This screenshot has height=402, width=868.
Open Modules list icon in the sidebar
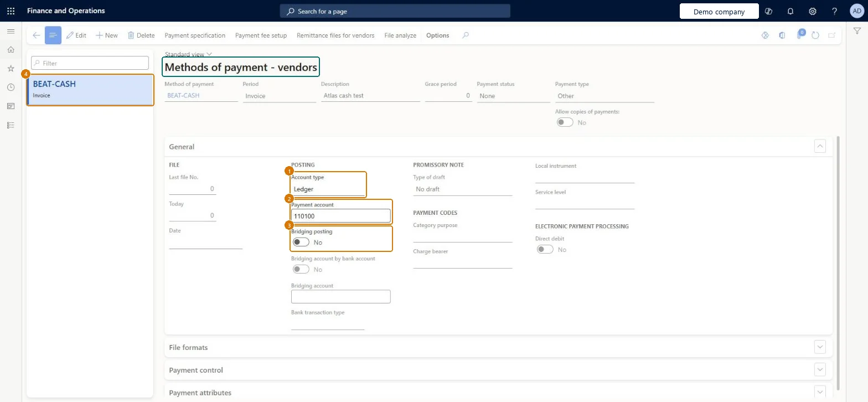(x=11, y=125)
